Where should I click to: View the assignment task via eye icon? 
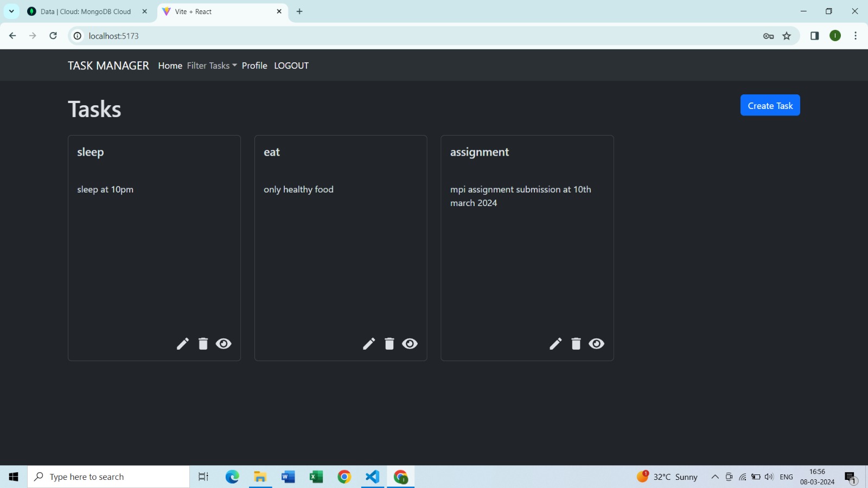pyautogui.click(x=597, y=344)
